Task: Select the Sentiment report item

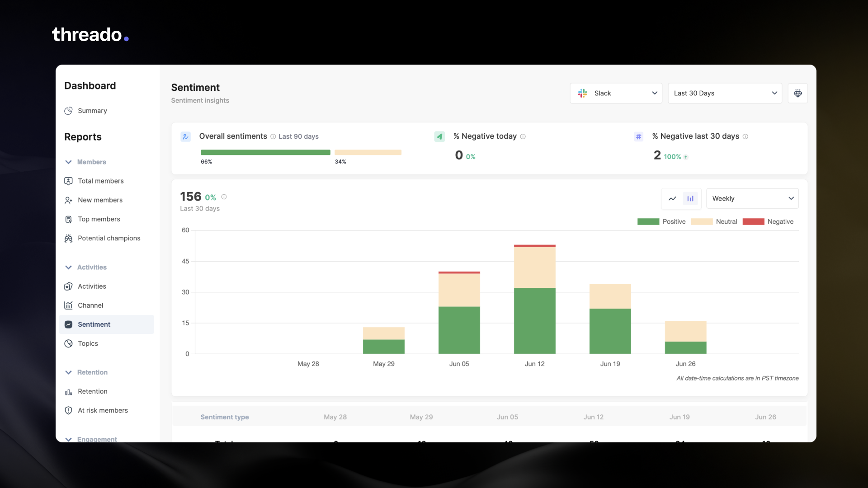Action: click(94, 324)
